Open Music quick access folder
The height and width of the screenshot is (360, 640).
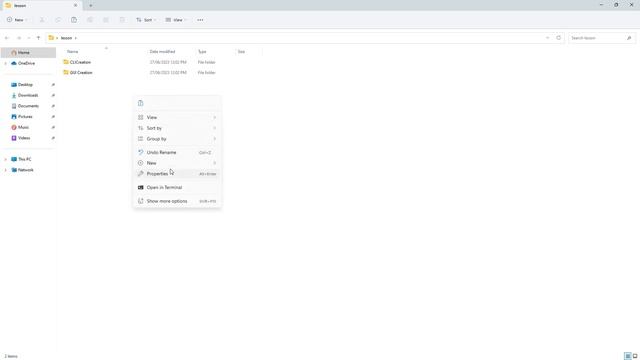(x=23, y=127)
